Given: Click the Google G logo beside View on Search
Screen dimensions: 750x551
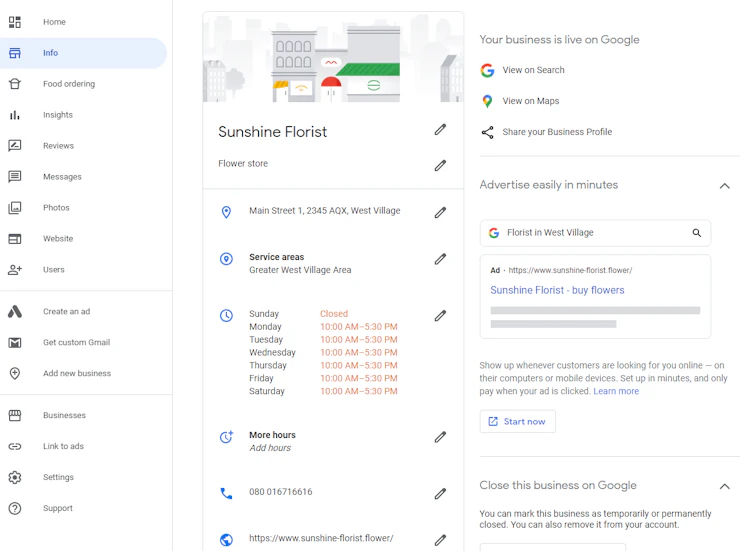Looking at the screenshot, I should pos(487,70).
